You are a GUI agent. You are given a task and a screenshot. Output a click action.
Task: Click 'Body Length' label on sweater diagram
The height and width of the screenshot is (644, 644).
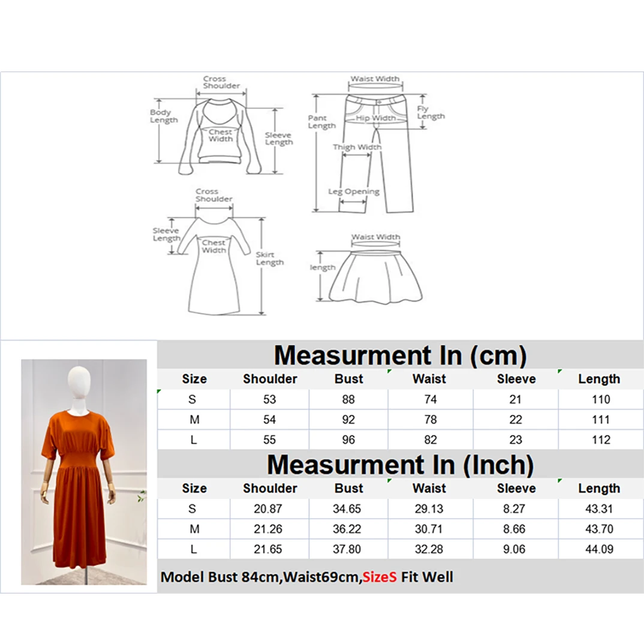pyautogui.click(x=164, y=116)
